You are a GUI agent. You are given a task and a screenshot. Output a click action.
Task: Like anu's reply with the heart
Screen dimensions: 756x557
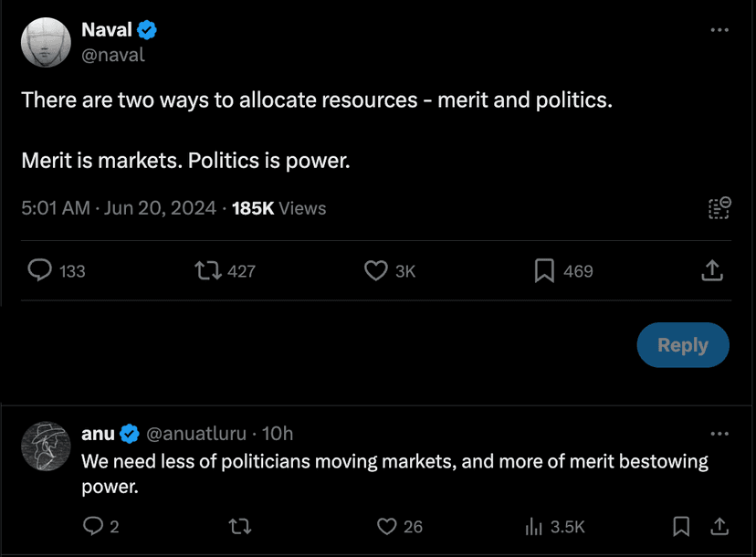387,526
